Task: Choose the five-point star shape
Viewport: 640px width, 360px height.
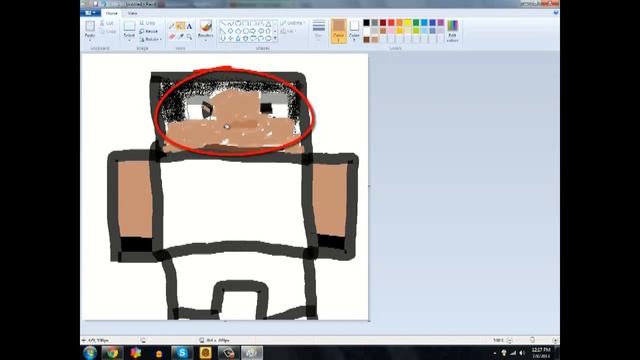Action: [x=238, y=38]
